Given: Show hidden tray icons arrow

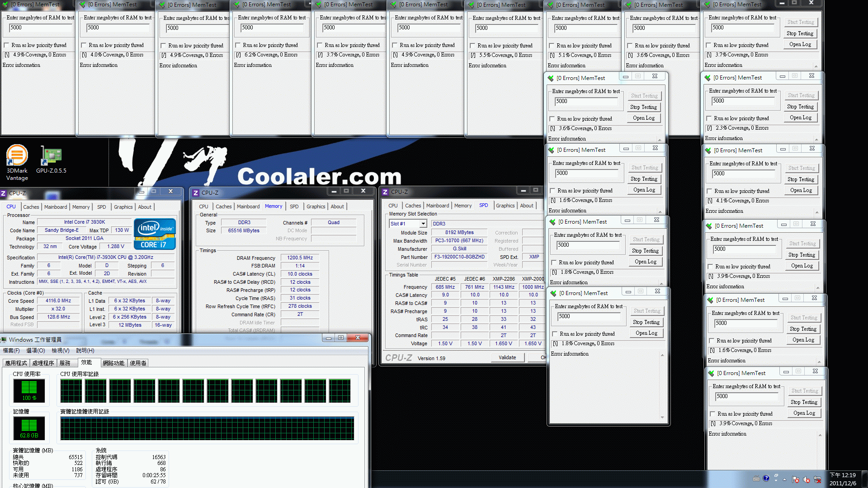Looking at the screenshot, I should 785,479.
